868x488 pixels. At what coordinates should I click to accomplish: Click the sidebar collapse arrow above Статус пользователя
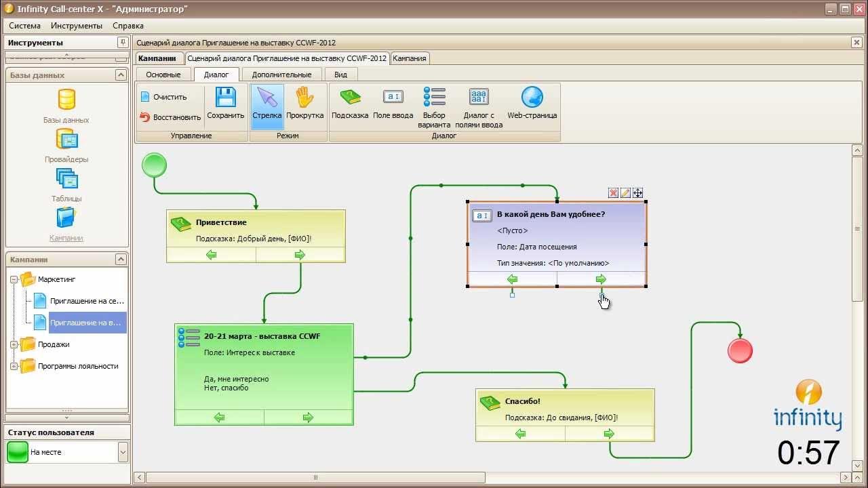(66, 418)
